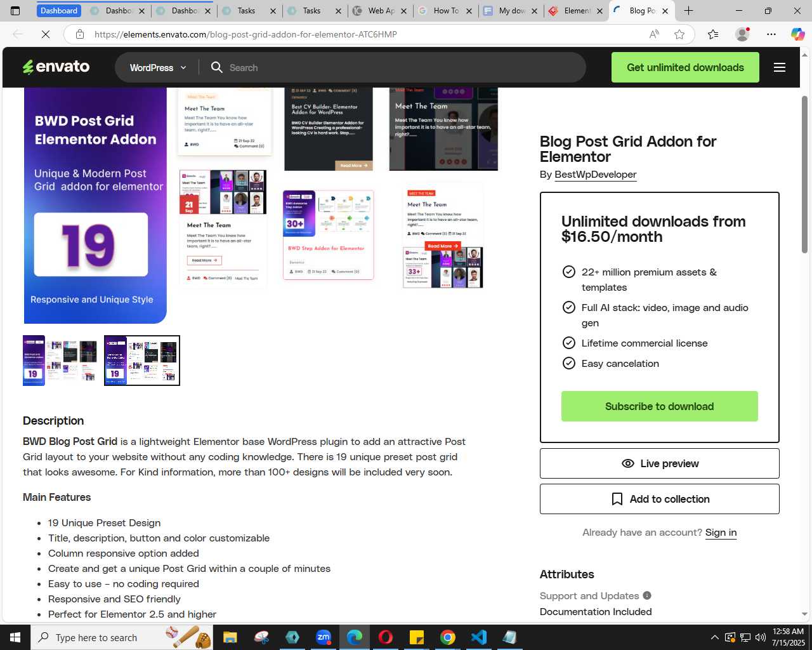Stop loading the page with the X button
The image size is (812, 650).
click(x=46, y=34)
